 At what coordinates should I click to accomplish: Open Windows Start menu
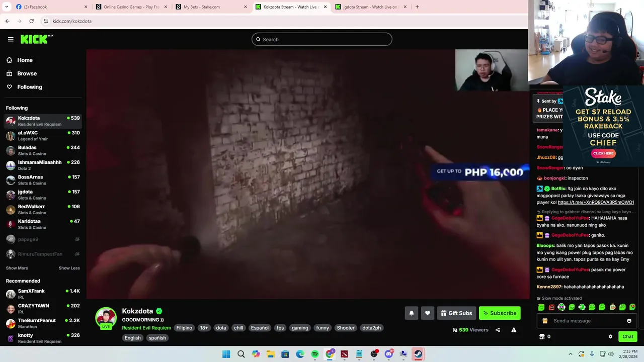coord(226,354)
